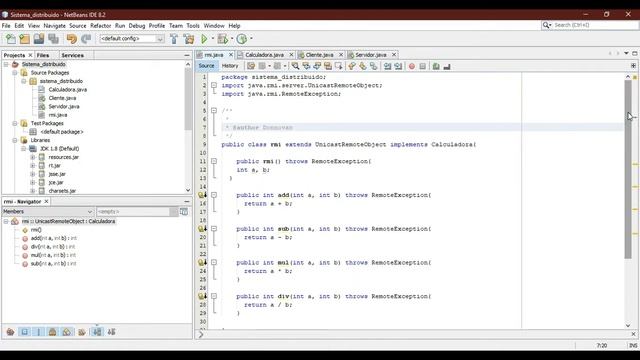Image resolution: width=640 pixels, height=360 pixels.
Task: Click Find Previous Occurrence icon
Action: tap(306, 66)
